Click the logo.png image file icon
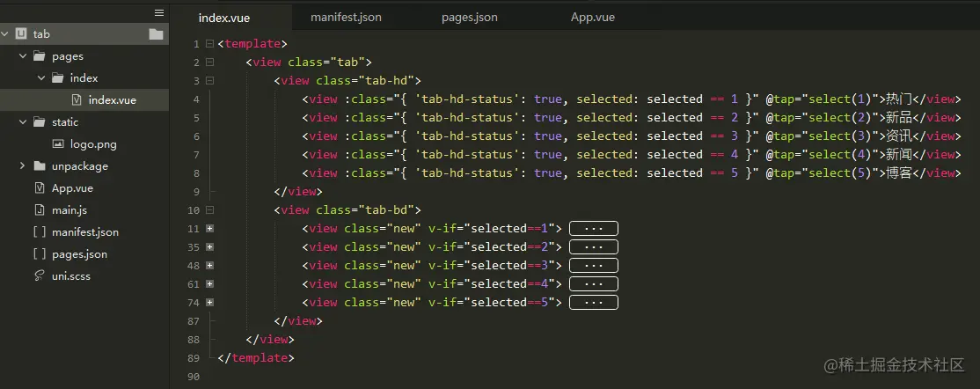This screenshot has width=980, height=389. [58, 143]
